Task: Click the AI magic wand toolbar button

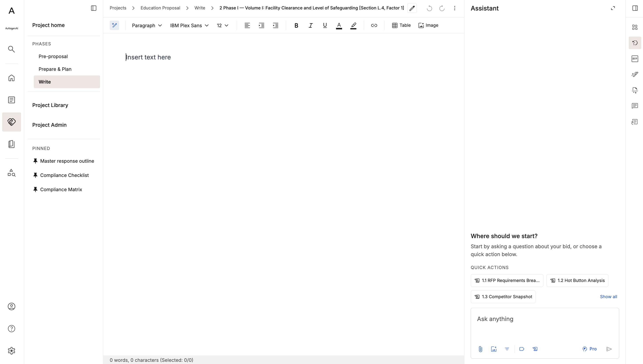Action: pyautogui.click(x=114, y=25)
